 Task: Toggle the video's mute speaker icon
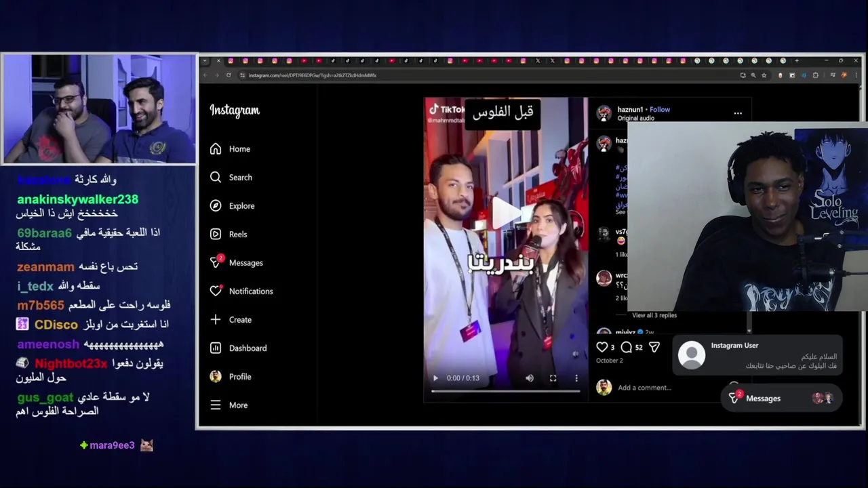(x=530, y=378)
